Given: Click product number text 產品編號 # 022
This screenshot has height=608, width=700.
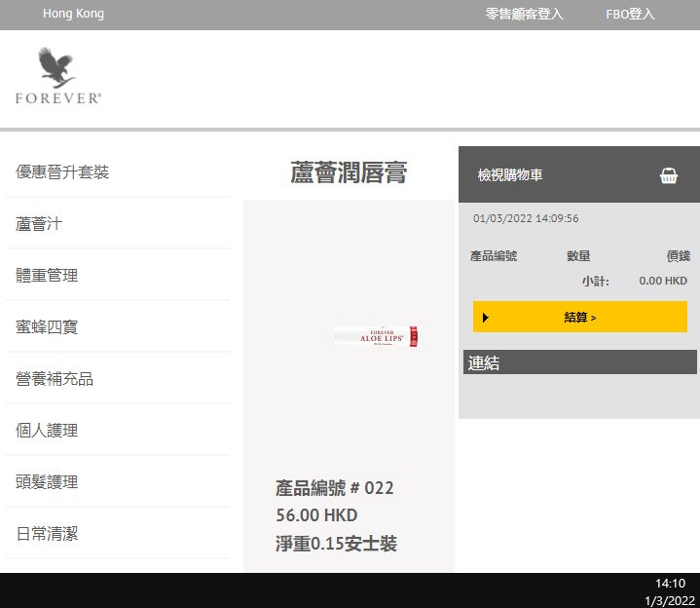Looking at the screenshot, I should (x=334, y=488).
